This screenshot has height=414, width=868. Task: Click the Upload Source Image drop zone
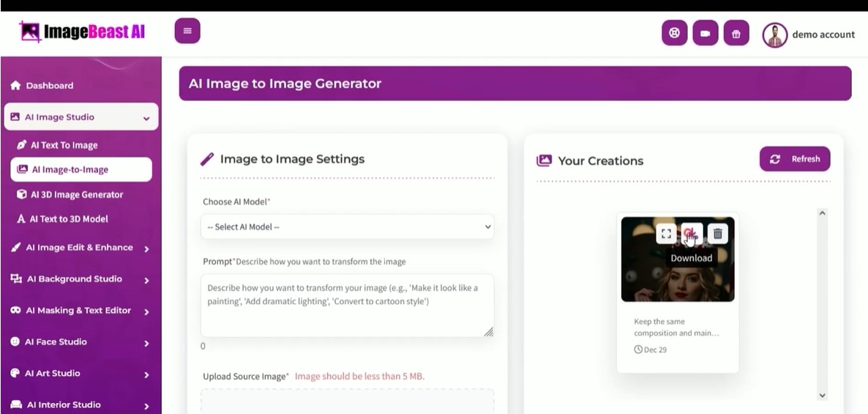tap(347, 402)
